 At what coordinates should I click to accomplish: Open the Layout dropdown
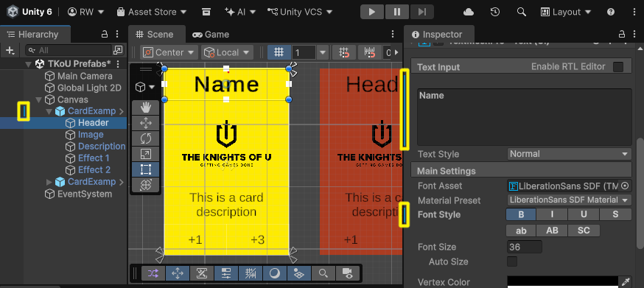[x=566, y=12]
